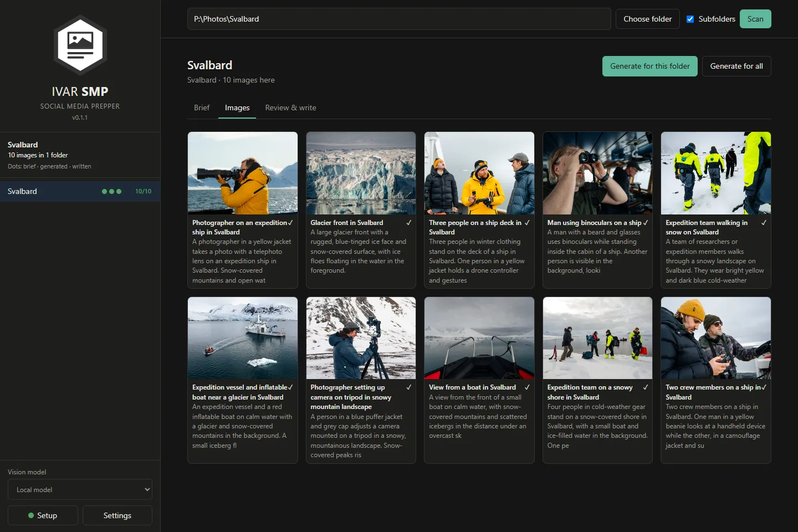The width and height of the screenshot is (798, 532).
Task: Open the Review & write tab
Action: [290, 108]
